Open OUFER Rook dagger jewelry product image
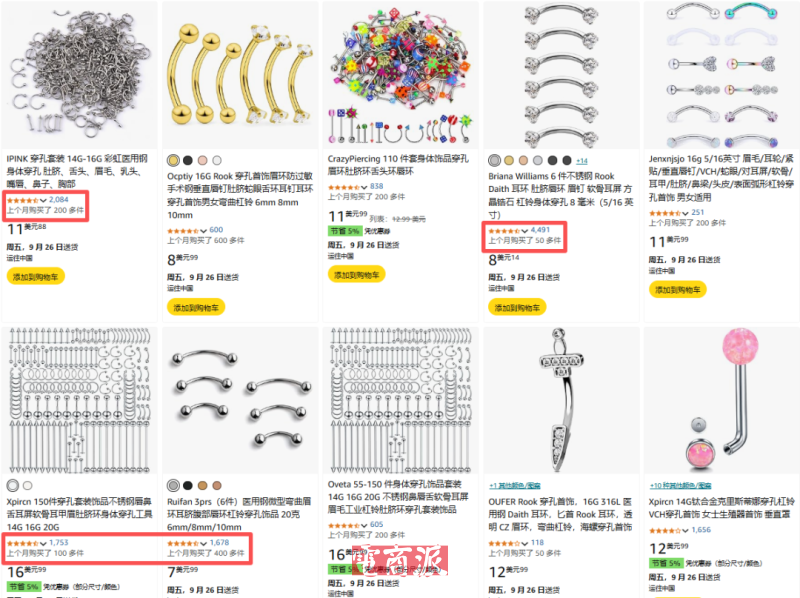 [561, 401]
